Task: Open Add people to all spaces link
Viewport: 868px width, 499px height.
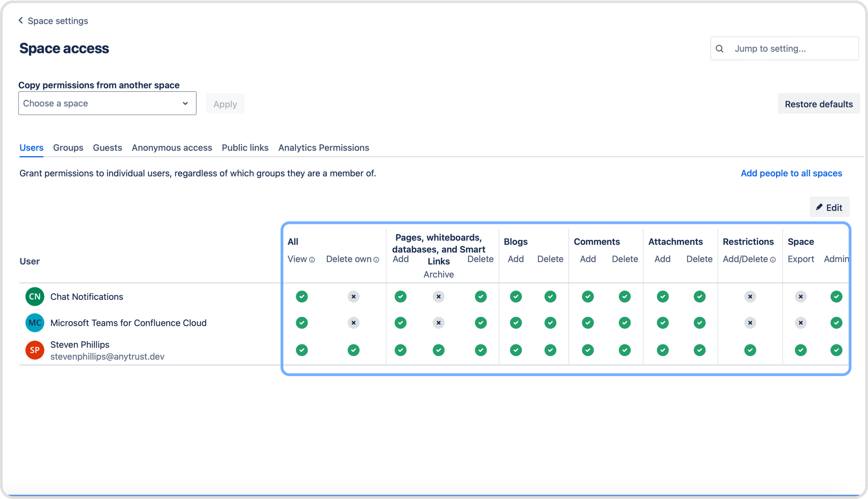Action: click(x=791, y=173)
